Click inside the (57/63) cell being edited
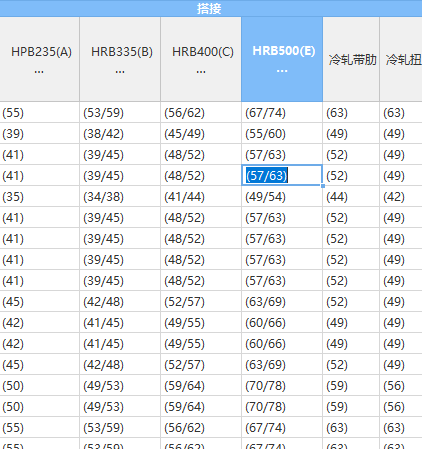 click(x=282, y=175)
